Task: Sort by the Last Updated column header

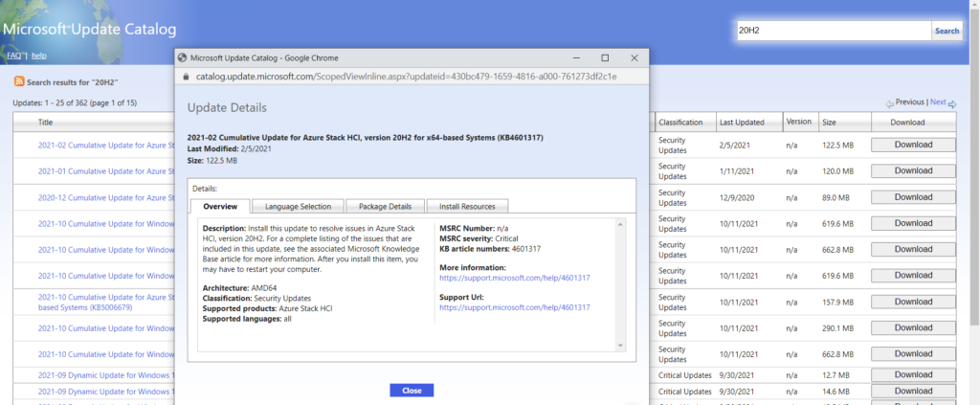Action: (x=742, y=123)
